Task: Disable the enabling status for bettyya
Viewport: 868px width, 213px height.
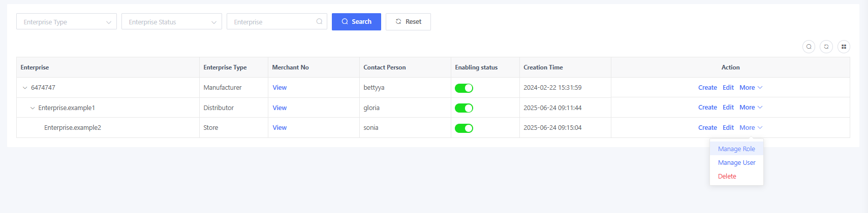Action: [463, 88]
